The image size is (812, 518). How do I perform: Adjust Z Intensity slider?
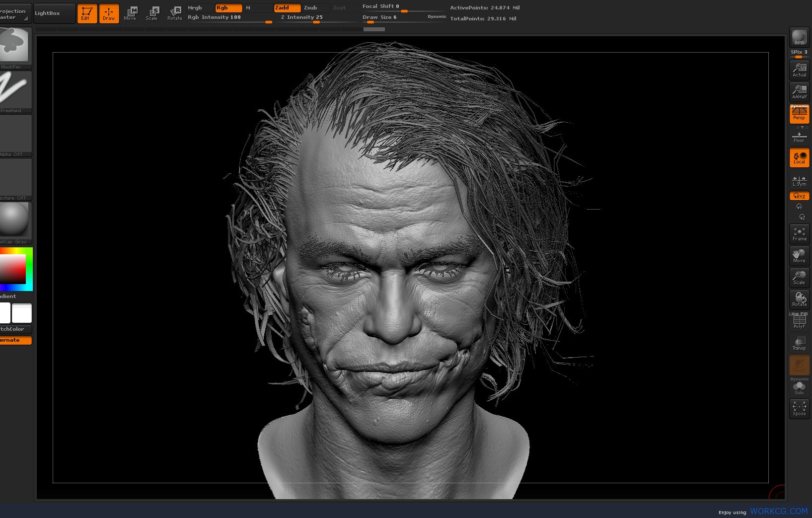tap(316, 18)
